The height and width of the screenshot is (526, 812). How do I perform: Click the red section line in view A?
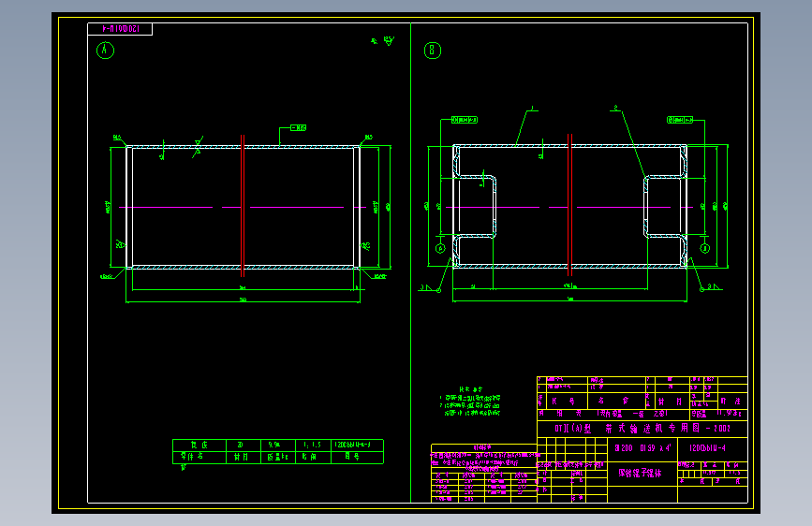(242, 206)
